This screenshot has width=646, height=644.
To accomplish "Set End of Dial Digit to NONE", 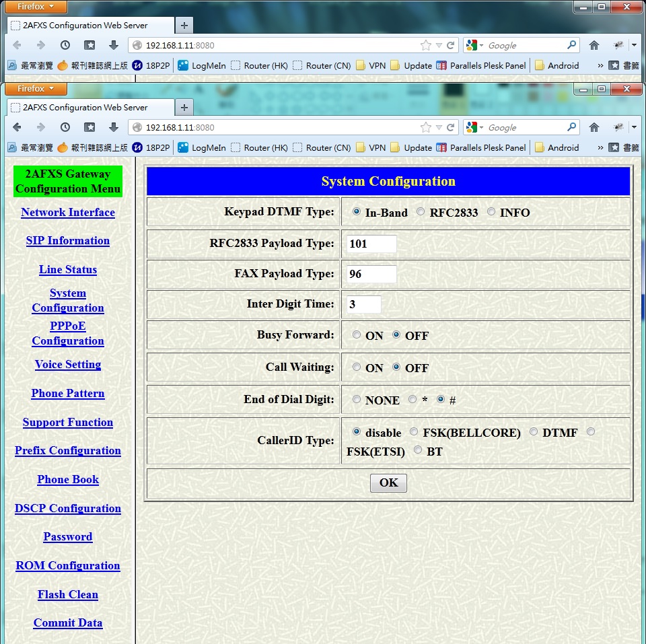I will (357, 400).
